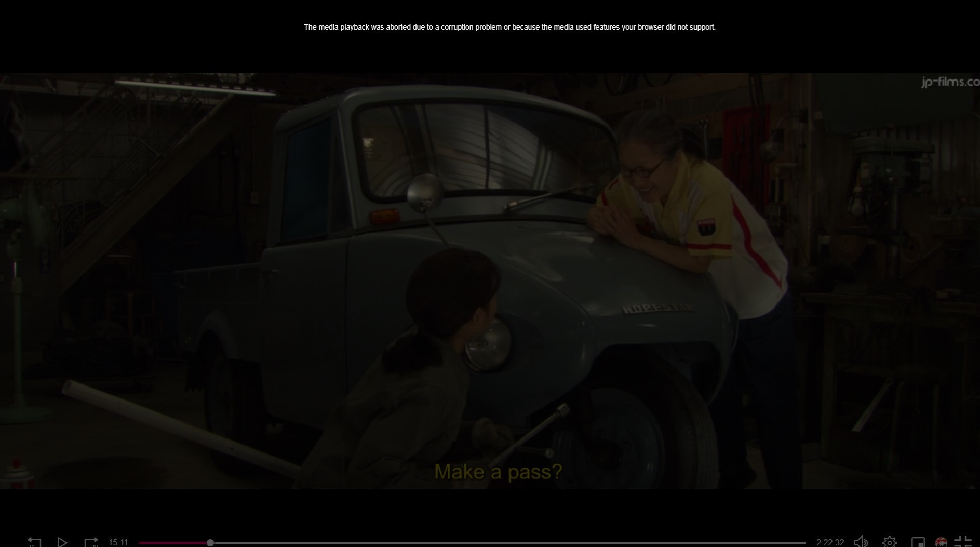The width and height of the screenshot is (980, 547).
Task: Click the truck's Hopestar badge in video
Action: pos(657,309)
